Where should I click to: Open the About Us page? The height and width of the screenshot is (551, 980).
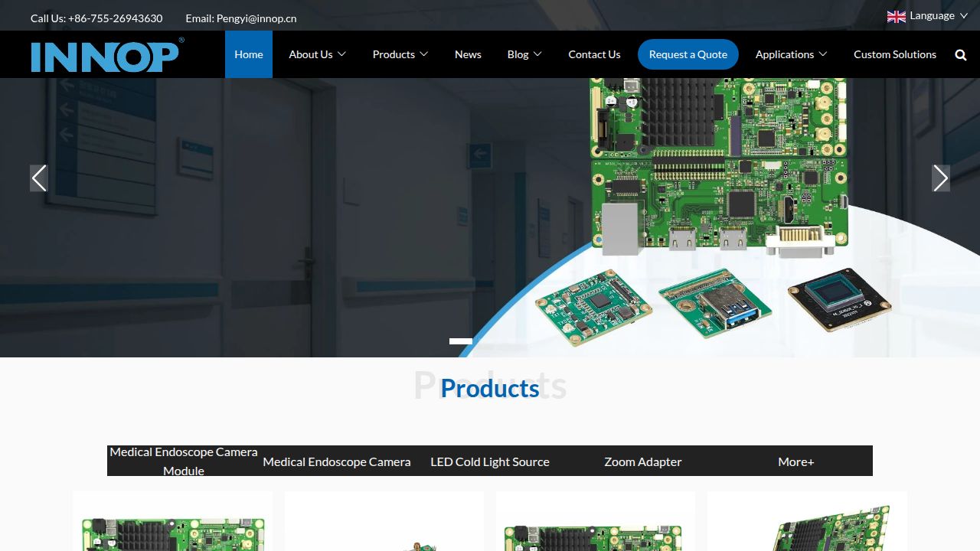pyautogui.click(x=311, y=54)
